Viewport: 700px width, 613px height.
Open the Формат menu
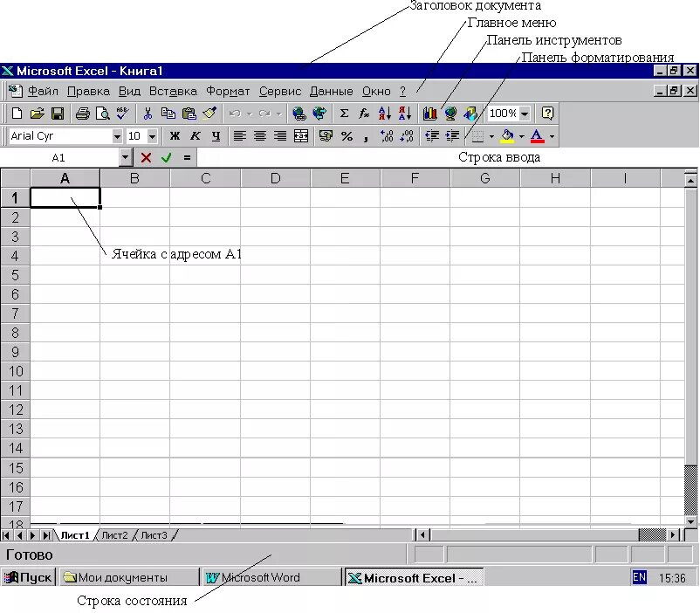[x=228, y=91]
